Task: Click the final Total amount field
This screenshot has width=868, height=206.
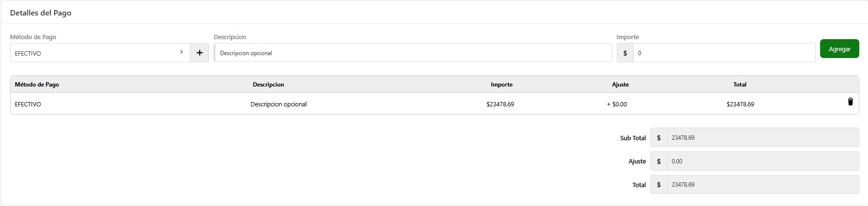Action: (762, 185)
